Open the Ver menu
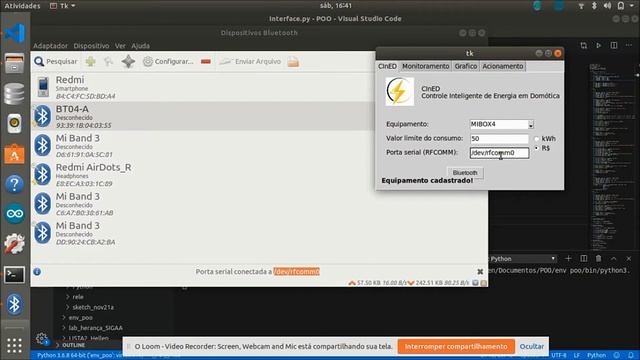This screenshot has width=640, height=360. point(120,46)
